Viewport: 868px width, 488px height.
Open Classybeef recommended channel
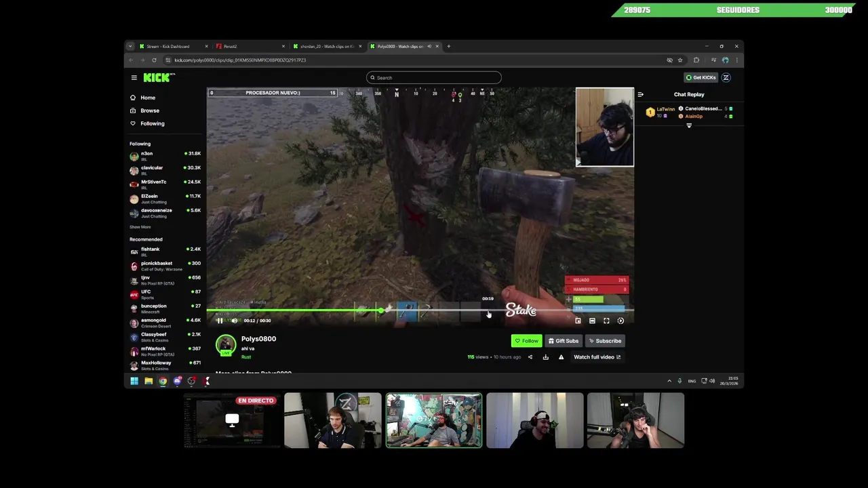pyautogui.click(x=165, y=337)
